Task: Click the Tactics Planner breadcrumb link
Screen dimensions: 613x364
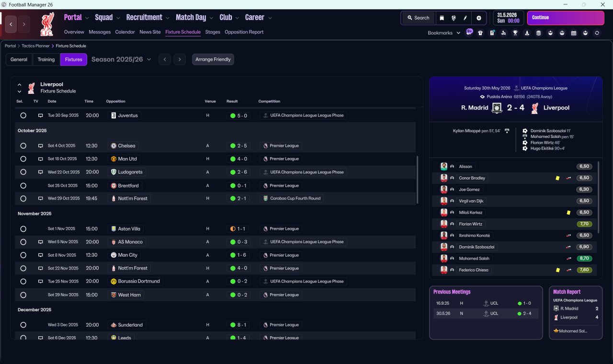Action: tap(35, 46)
